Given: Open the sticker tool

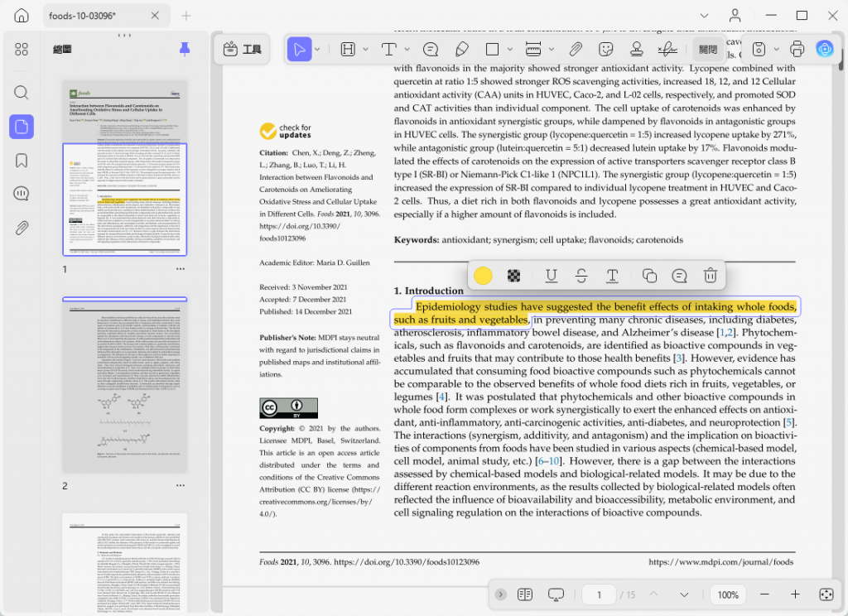Looking at the screenshot, I should 605,49.
